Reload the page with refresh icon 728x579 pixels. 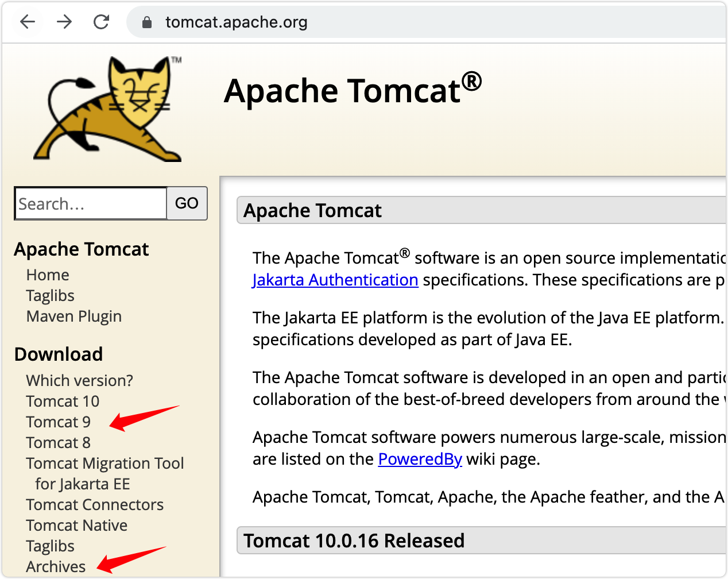coord(102,22)
